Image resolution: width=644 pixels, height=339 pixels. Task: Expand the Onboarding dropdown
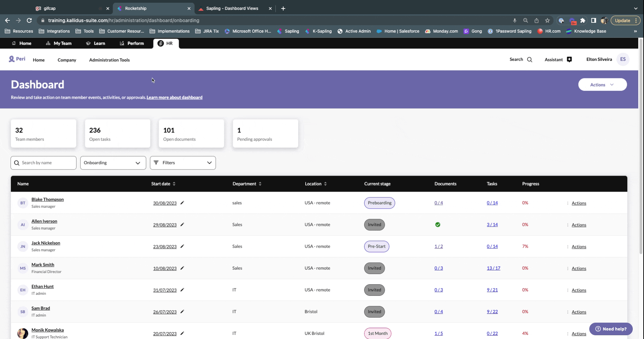point(113,163)
